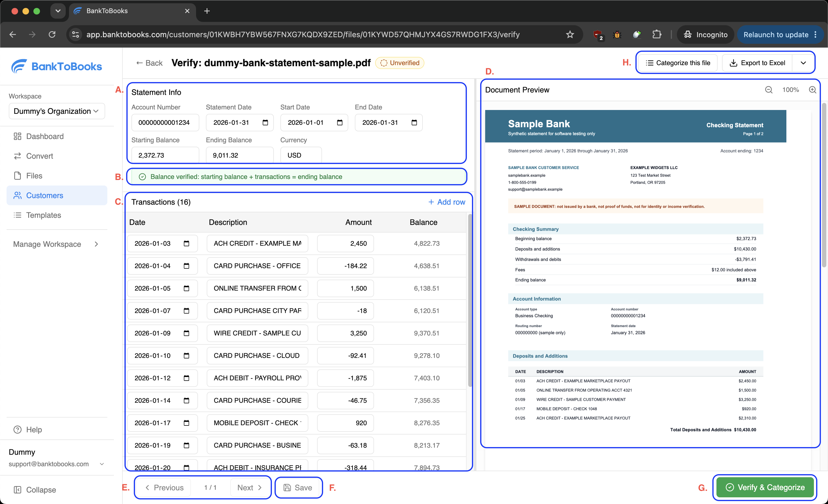Click the site info icon in address bar
The image size is (828, 504).
76,34
